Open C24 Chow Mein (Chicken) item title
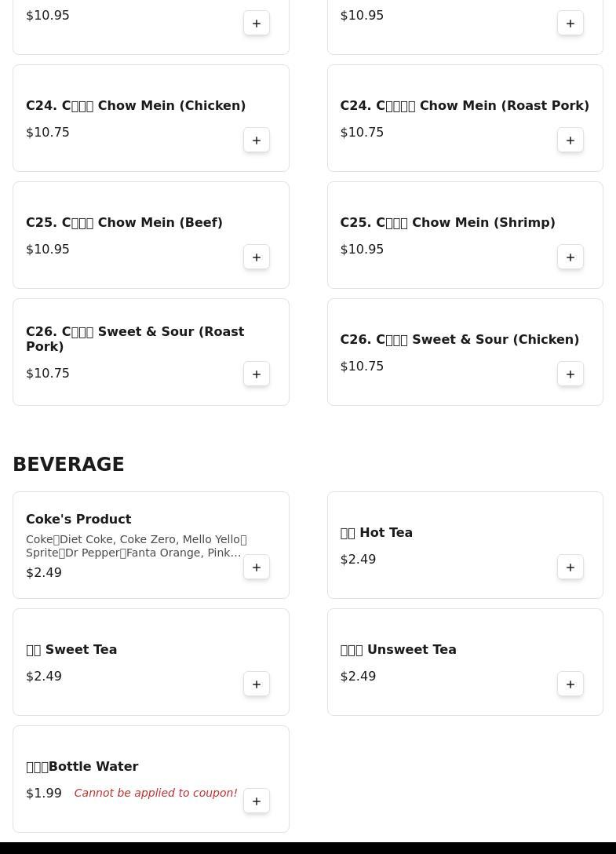Viewport: 616px width, 854px height. [136, 105]
